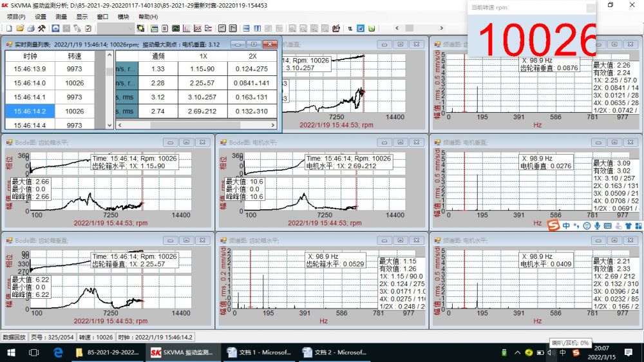The image size is (644, 362).
Task: Open the 窗口 menu
Action: [102, 17]
